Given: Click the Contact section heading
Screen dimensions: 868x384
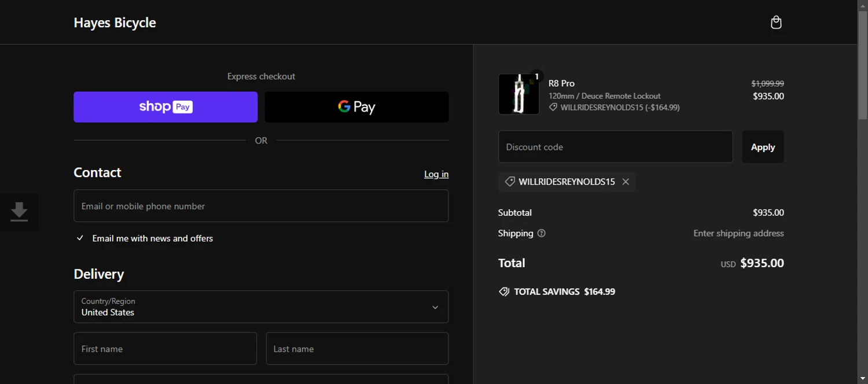Looking at the screenshot, I should coord(97,172).
